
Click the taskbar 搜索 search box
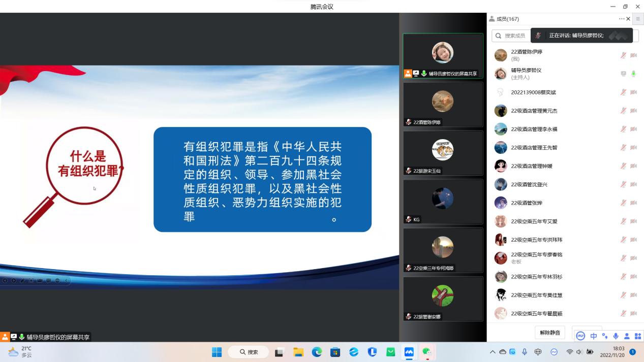tap(248, 352)
